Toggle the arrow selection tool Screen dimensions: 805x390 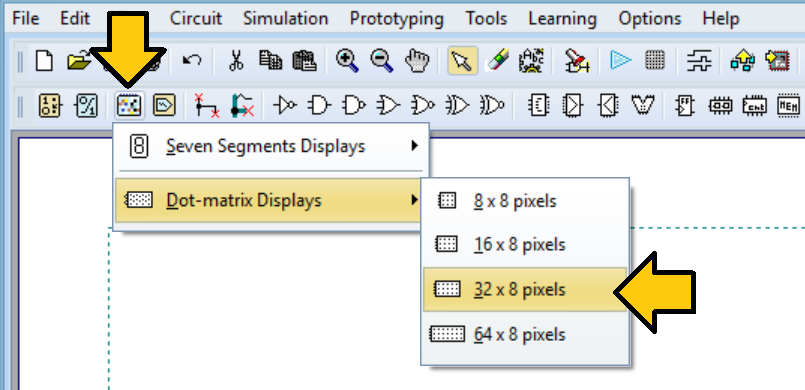click(463, 61)
